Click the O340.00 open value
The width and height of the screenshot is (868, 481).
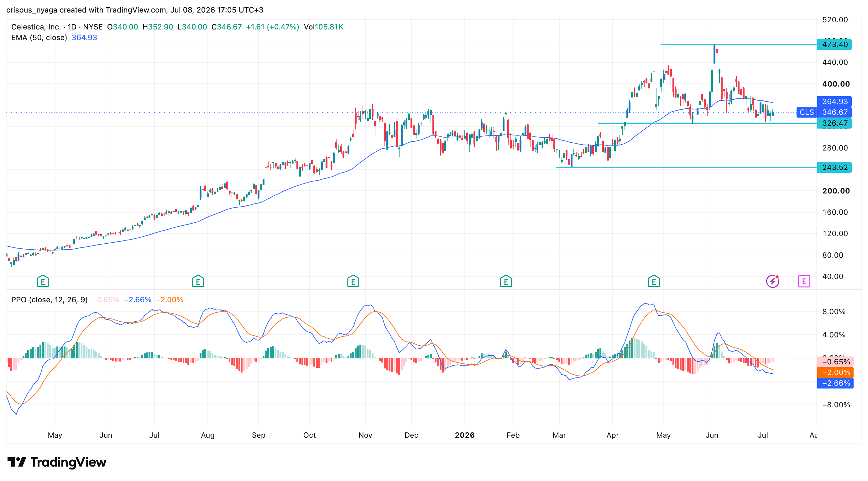[x=122, y=27]
